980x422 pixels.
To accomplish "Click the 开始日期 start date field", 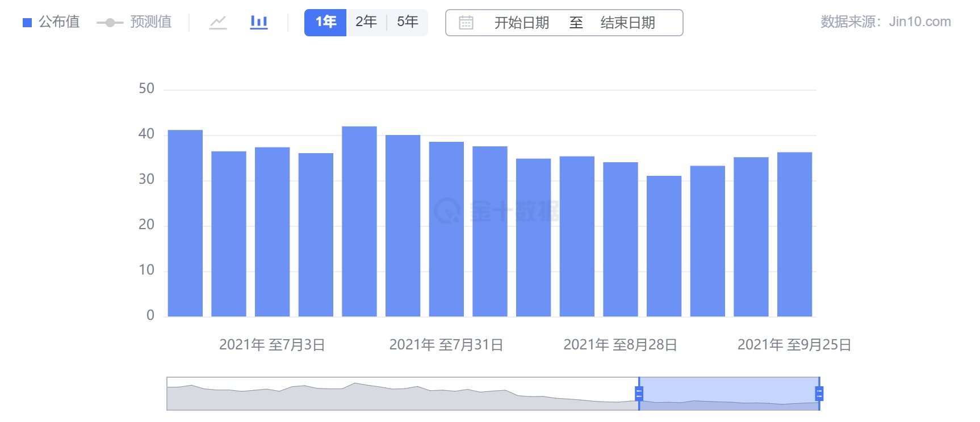I will (x=522, y=23).
